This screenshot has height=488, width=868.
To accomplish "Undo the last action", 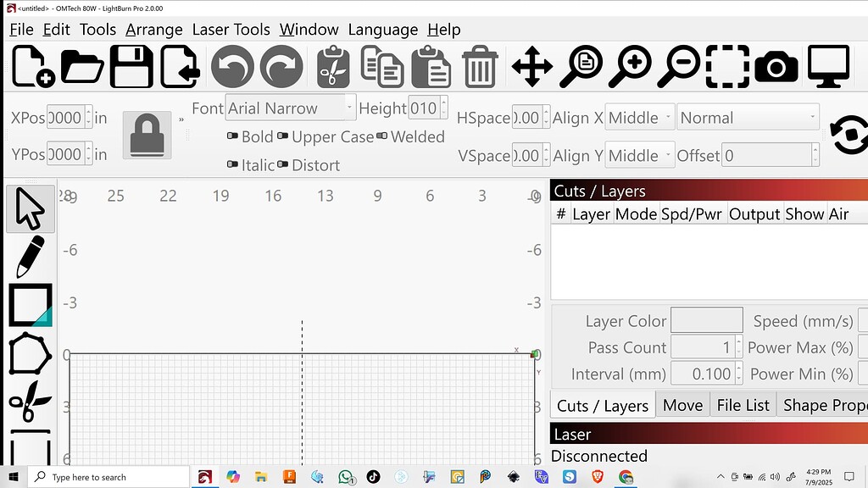I will coord(232,66).
